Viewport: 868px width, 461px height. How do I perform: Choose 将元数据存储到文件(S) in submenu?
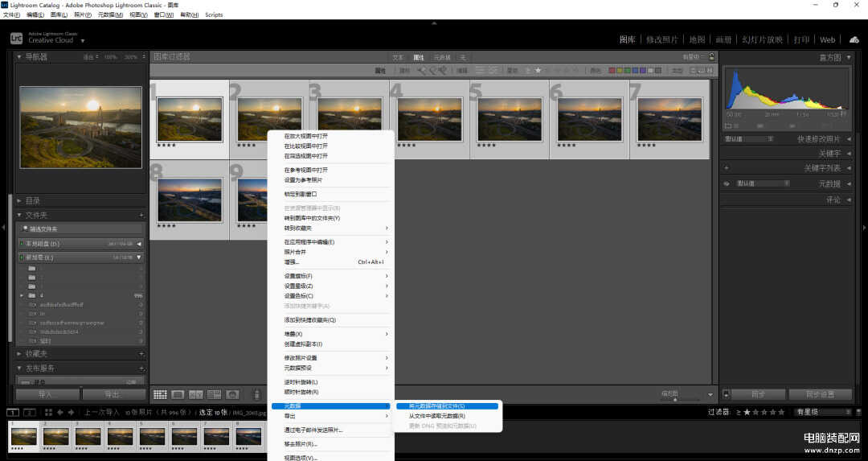448,406
